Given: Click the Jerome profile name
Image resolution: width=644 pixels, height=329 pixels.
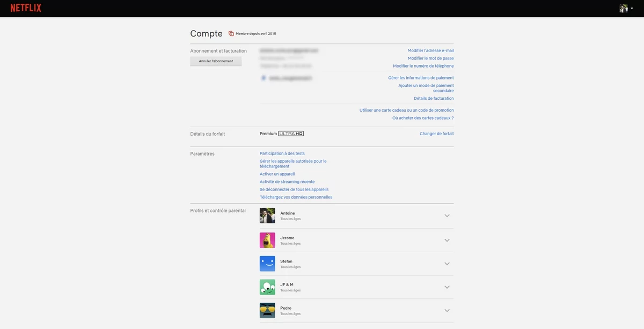Looking at the screenshot, I should [x=287, y=238].
